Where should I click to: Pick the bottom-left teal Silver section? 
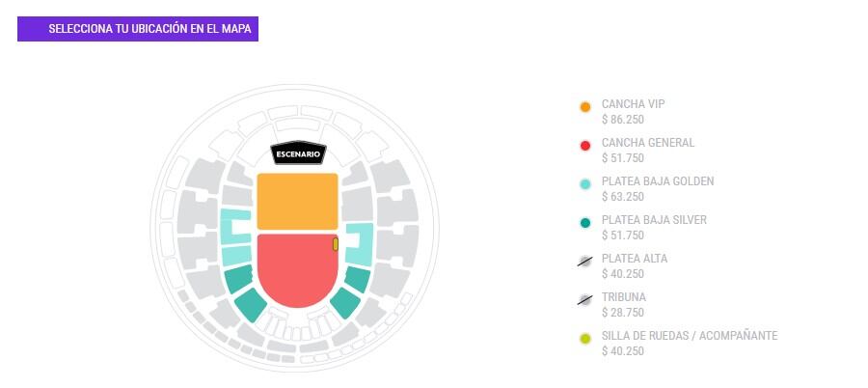[x=250, y=305]
